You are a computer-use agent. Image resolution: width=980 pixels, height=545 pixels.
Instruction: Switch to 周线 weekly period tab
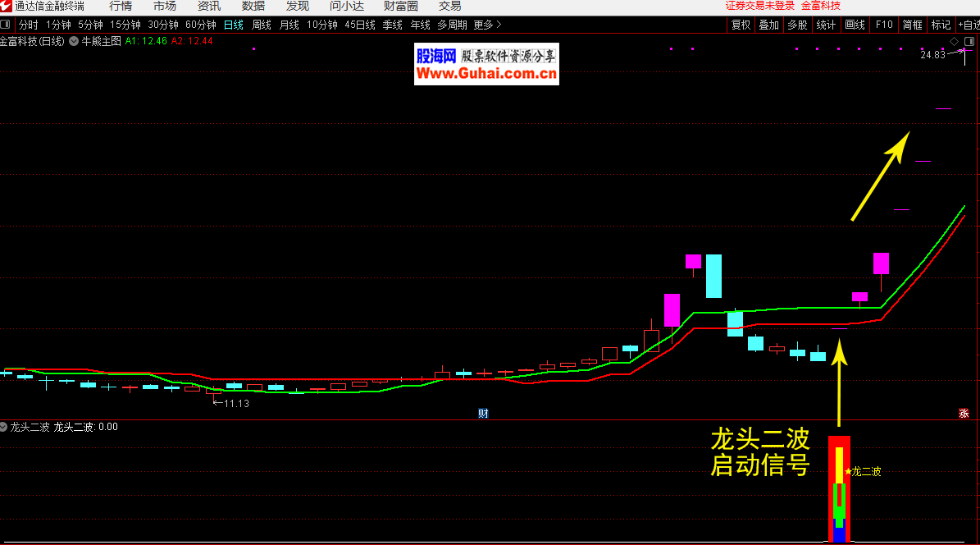262,25
